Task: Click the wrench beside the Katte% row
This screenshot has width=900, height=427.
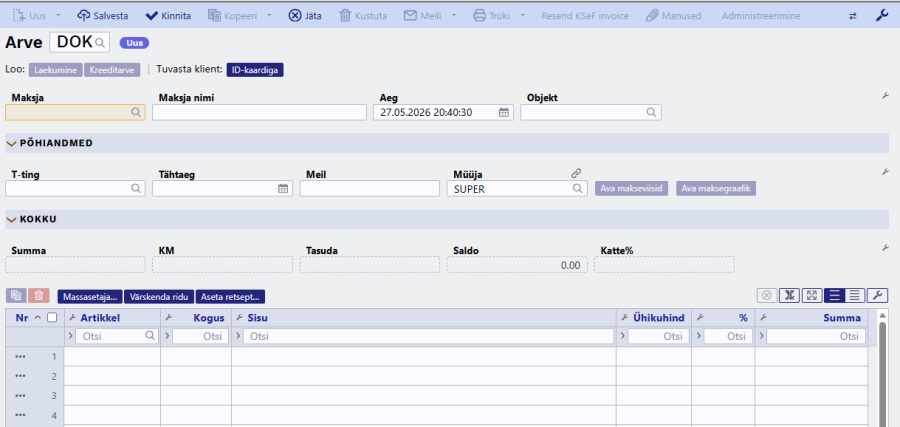Action: click(886, 248)
